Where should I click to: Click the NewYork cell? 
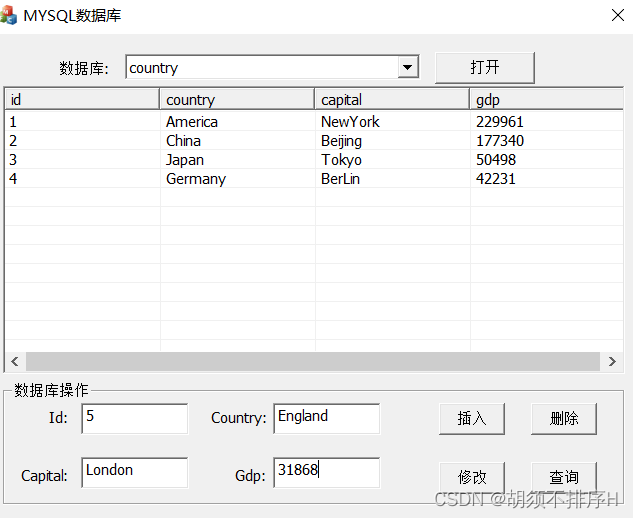350,122
